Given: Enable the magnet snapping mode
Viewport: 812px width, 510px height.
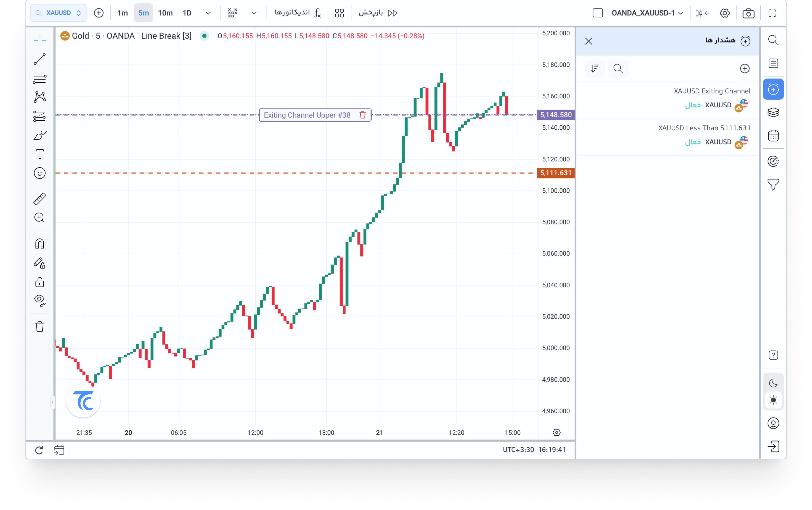Looking at the screenshot, I should (39, 244).
